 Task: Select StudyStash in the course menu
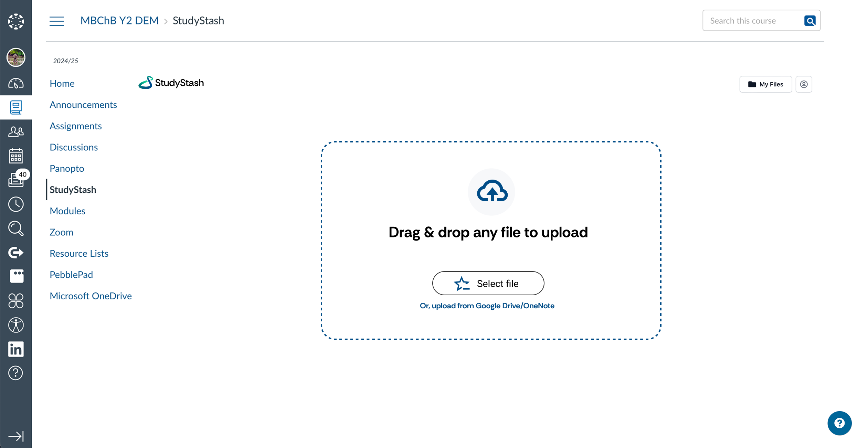point(73,190)
